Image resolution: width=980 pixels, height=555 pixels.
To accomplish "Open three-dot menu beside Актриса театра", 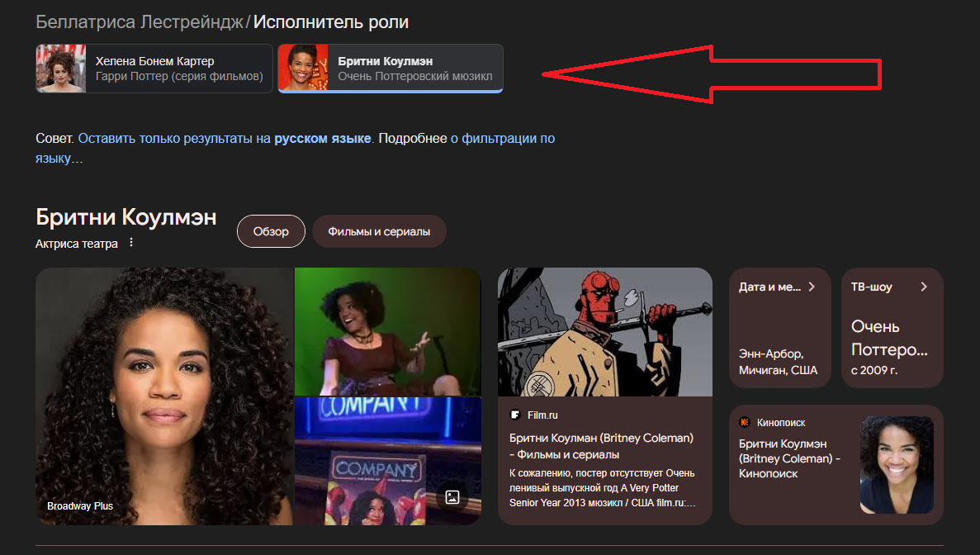I will 130,243.
